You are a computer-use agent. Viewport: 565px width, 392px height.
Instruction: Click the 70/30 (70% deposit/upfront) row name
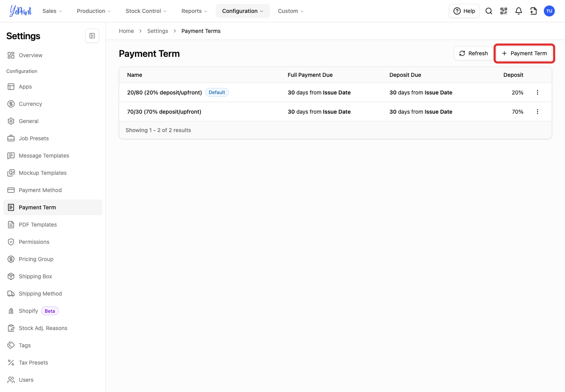point(164,112)
